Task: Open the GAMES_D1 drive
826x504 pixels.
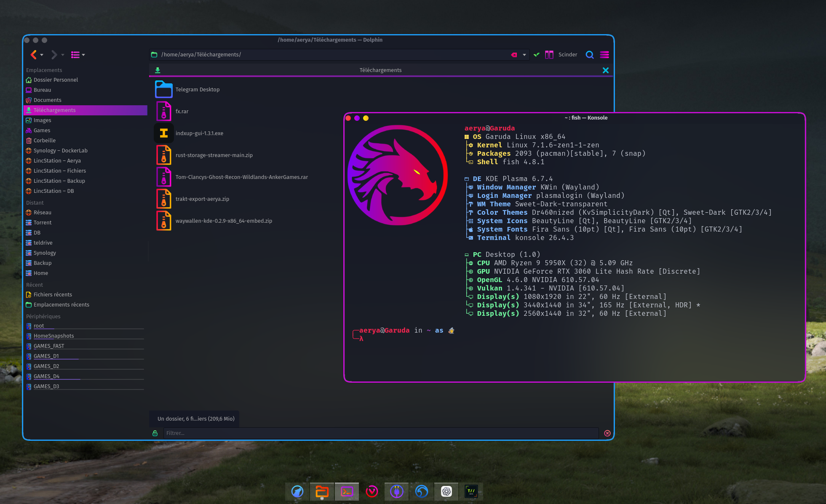Action: coord(86,356)
